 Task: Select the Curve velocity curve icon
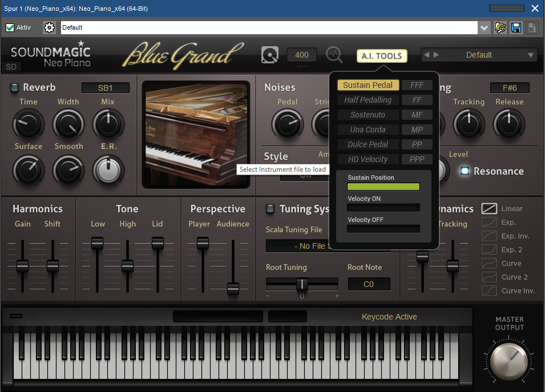pyautogui.click(x=489, y=263)
